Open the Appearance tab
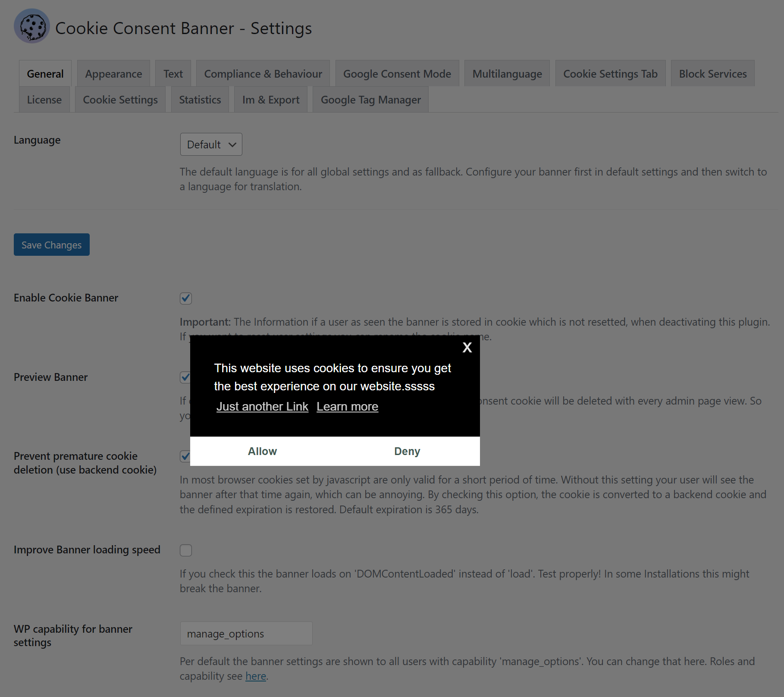The image size is (784, 697). click(x=114, y=74)
